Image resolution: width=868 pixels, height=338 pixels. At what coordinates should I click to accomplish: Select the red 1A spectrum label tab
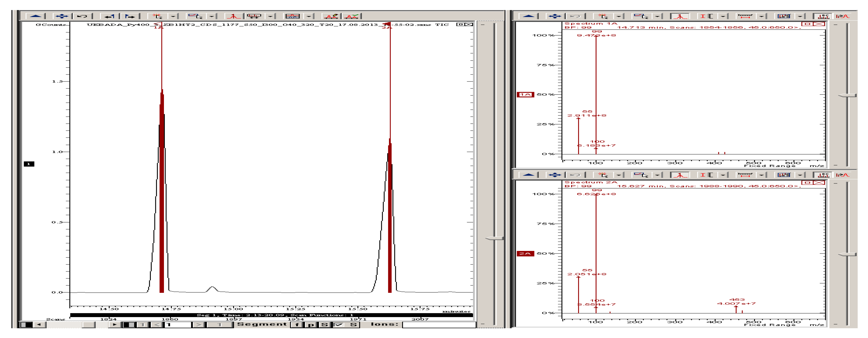(x=525, y=95)
